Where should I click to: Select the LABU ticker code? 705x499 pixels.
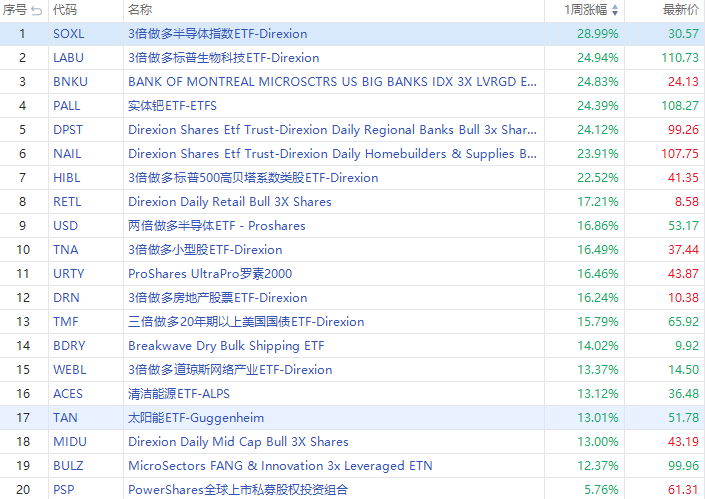(x=68, y=58)
